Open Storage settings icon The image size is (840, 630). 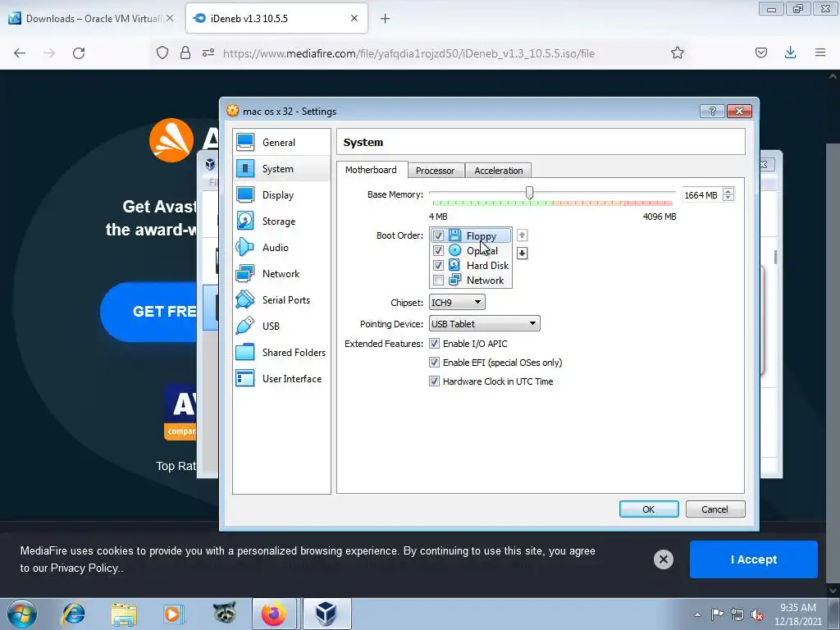245,221
